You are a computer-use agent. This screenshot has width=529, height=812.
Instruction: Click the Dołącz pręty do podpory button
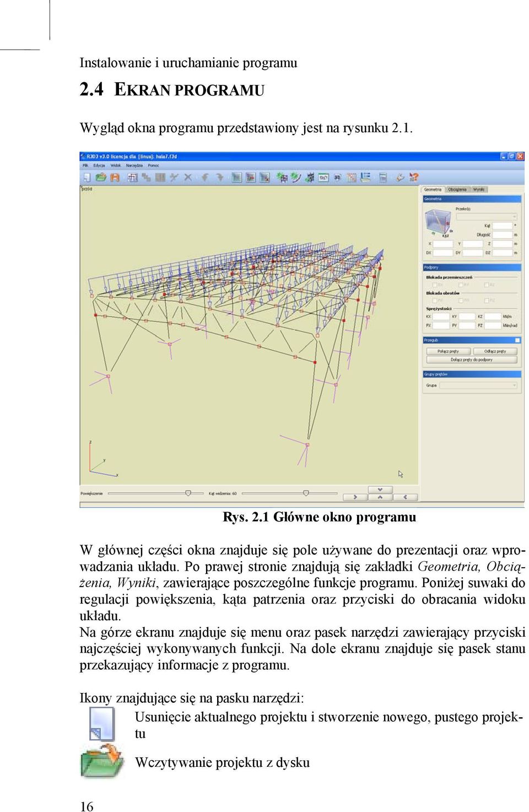click(x=472, y=360)
